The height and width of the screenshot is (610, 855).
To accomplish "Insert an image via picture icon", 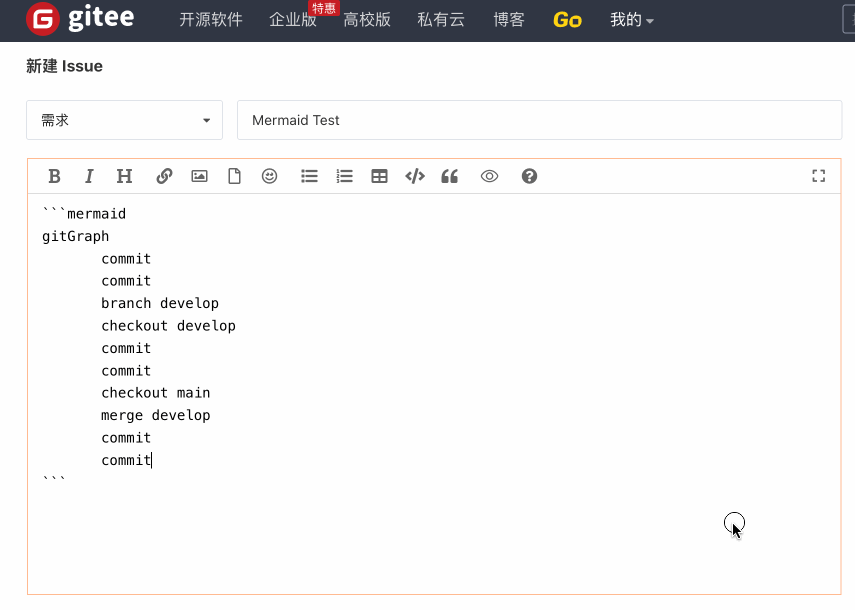I will 200,176.
